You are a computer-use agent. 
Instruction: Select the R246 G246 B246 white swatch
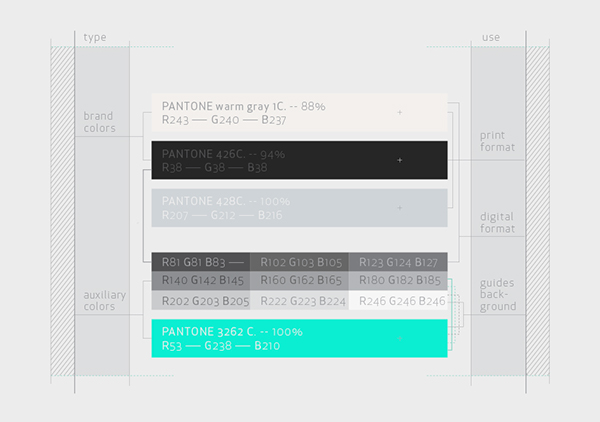coord(398,300)
